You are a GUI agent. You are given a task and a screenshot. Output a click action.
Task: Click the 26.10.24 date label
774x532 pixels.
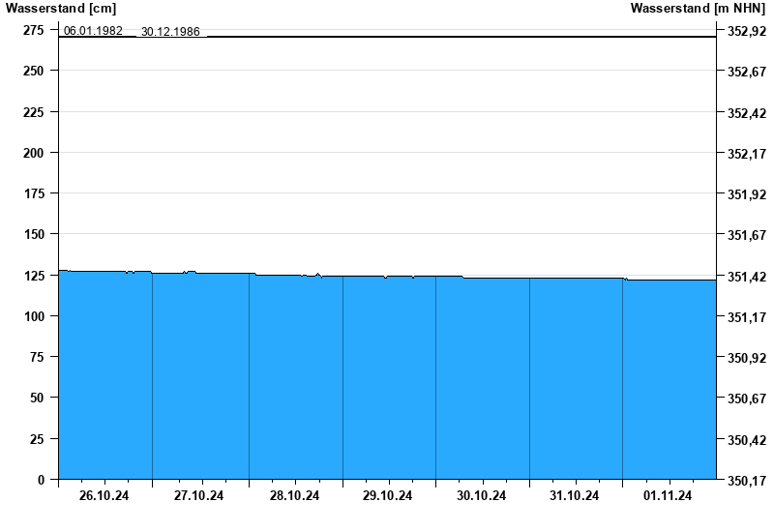point(104,496)
